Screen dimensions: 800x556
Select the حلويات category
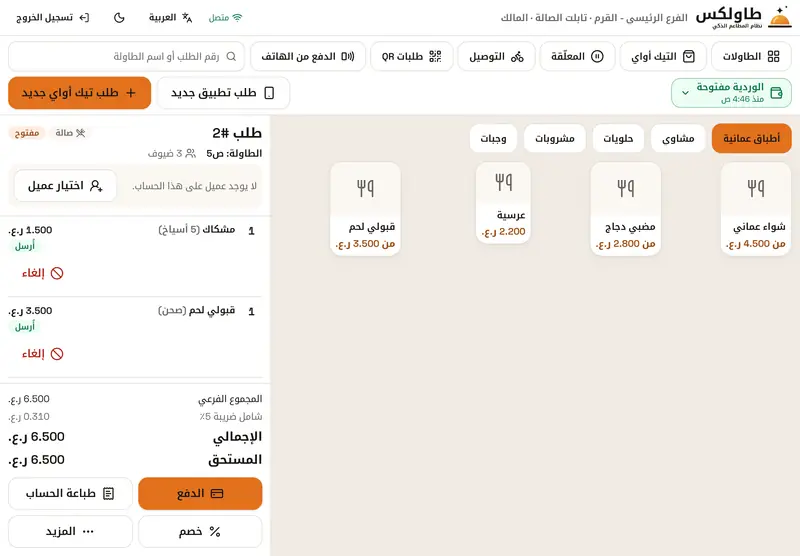tap(618, 138)
